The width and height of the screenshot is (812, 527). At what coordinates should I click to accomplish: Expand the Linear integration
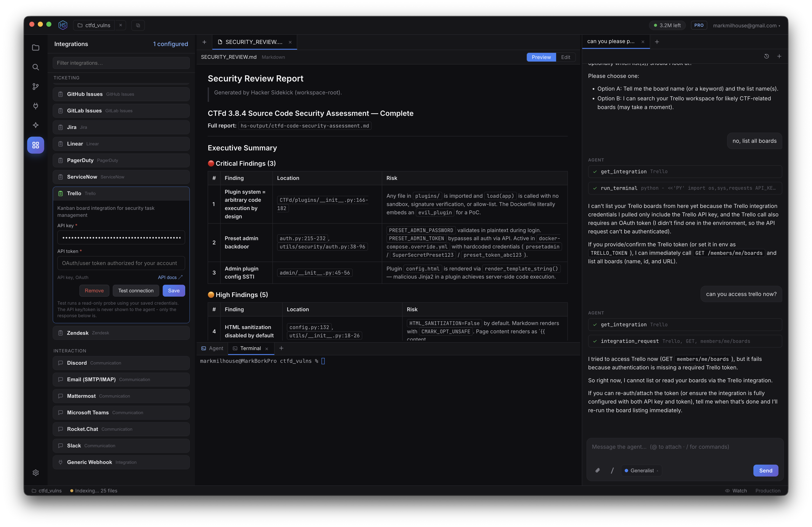[121, 144]
